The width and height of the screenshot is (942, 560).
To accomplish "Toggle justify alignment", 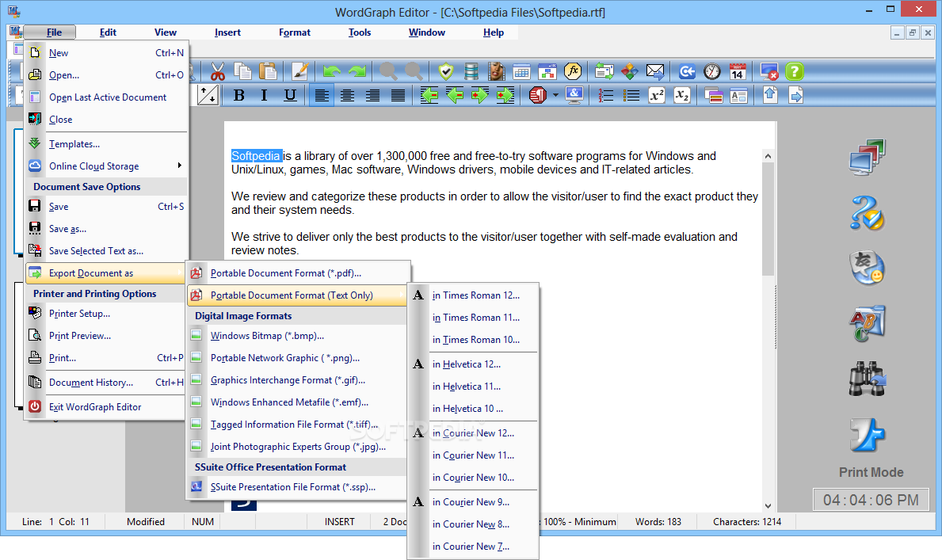I will [x=397, y=95].
